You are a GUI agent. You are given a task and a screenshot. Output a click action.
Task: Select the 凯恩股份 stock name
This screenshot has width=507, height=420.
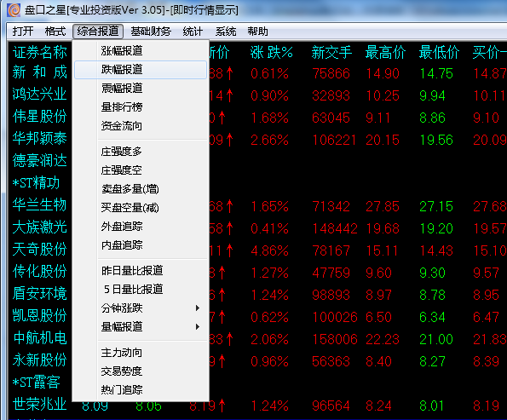[x=39, y=315]
